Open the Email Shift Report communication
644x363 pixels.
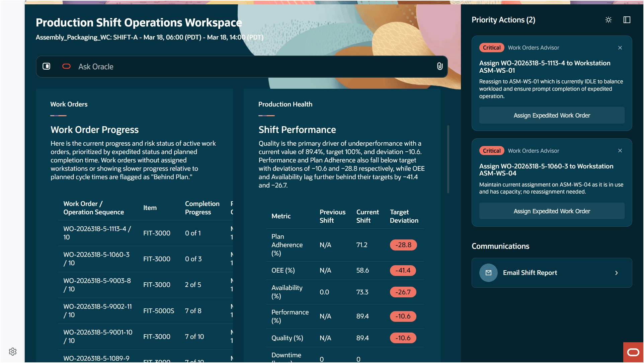(x=552, y=273)
